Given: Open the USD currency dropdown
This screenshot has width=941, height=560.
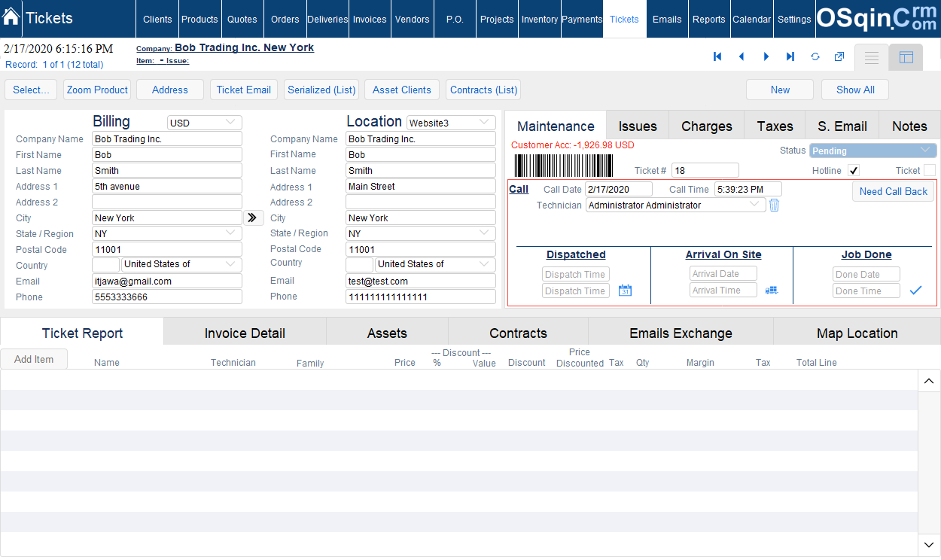Looking at the screenshot, I should 204,122.
